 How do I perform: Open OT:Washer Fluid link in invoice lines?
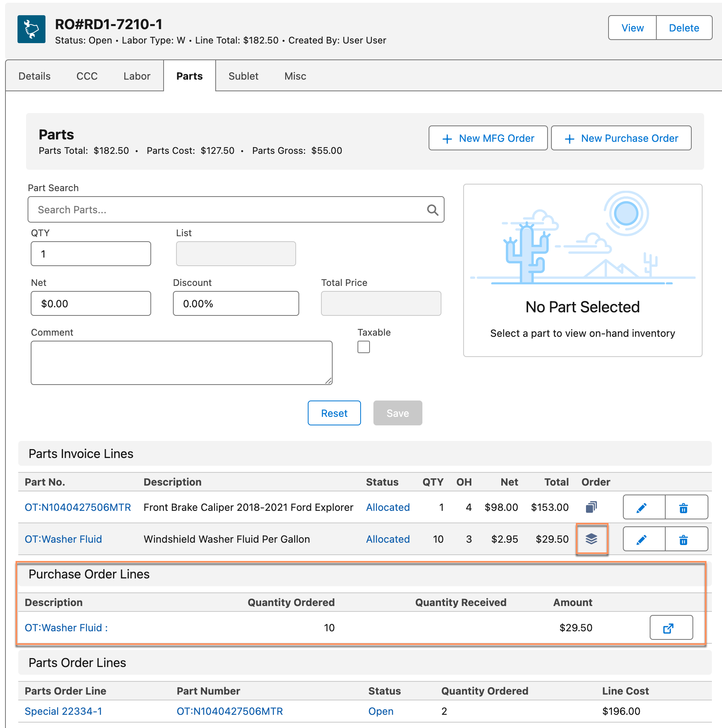[x=63, y=539]
